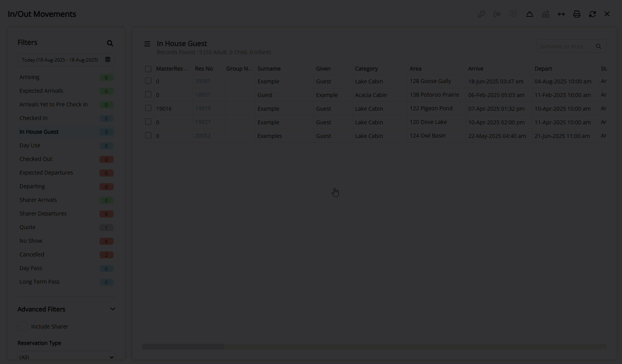Tick checkbox for reservation 19019
This screenshot has width=622, height=364.
[148, 108]
